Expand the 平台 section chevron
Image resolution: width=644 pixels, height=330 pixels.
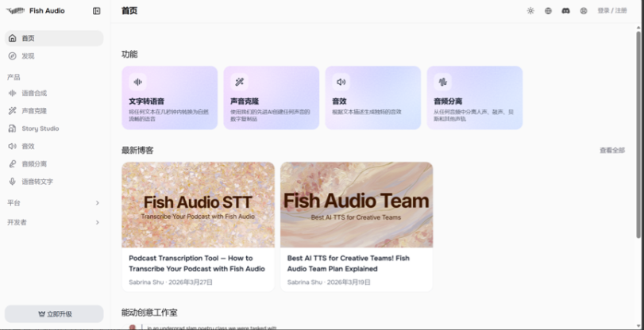(98, 203)
